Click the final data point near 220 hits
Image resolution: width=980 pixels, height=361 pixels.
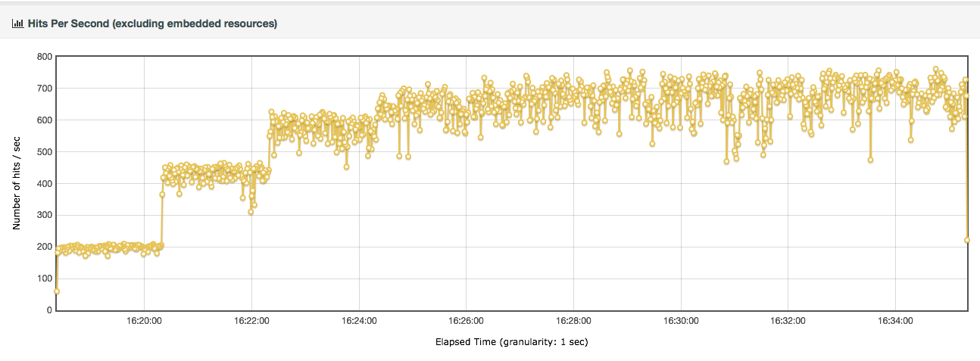pos(967,240)
